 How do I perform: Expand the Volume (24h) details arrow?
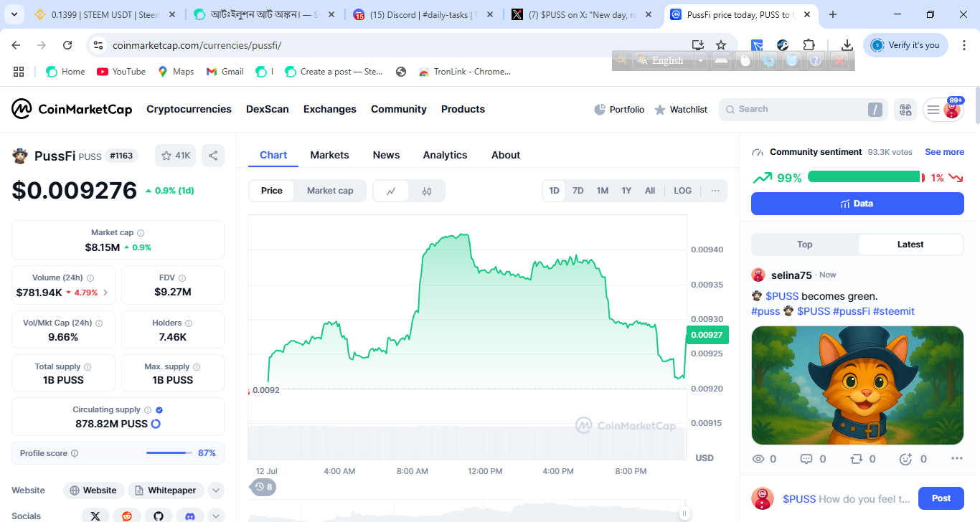(x=105, y=293)
